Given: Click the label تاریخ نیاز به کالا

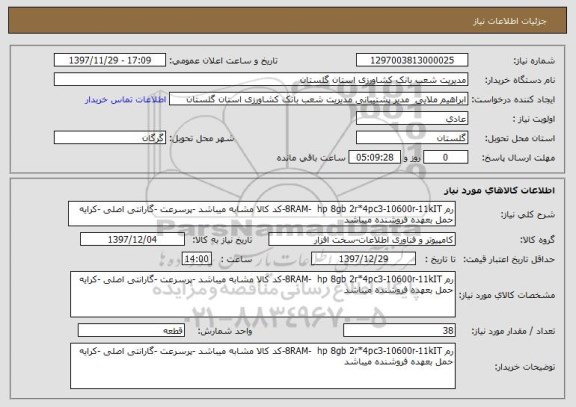Looking at the screenshot, I should coord(222,240).
